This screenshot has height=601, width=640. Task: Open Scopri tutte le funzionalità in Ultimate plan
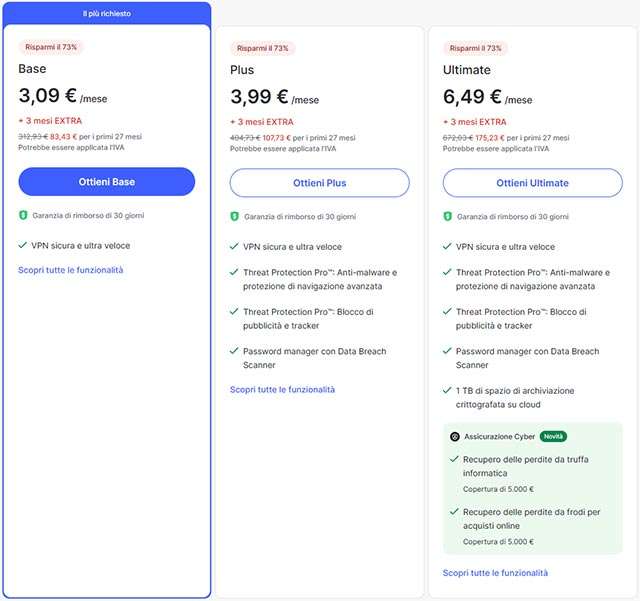(496, 573)
